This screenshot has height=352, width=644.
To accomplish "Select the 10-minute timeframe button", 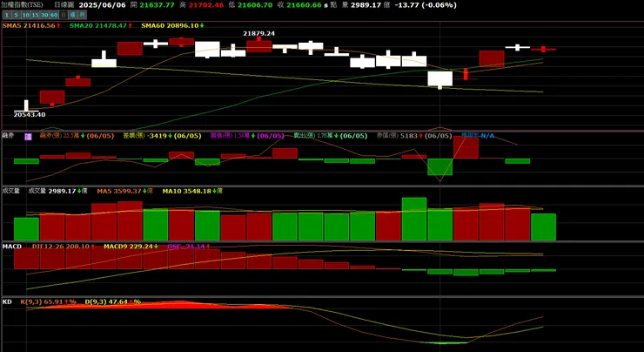I will tap(26, 15).
